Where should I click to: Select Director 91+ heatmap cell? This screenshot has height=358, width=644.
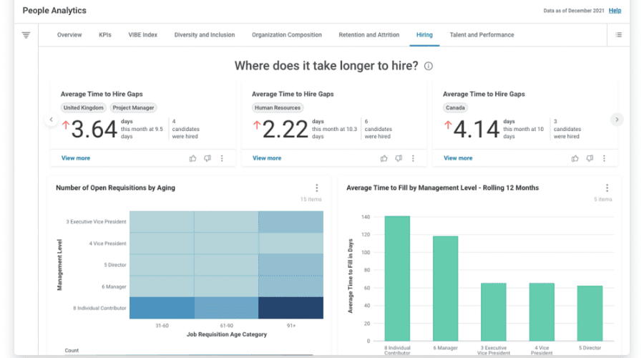pos(291,265)
